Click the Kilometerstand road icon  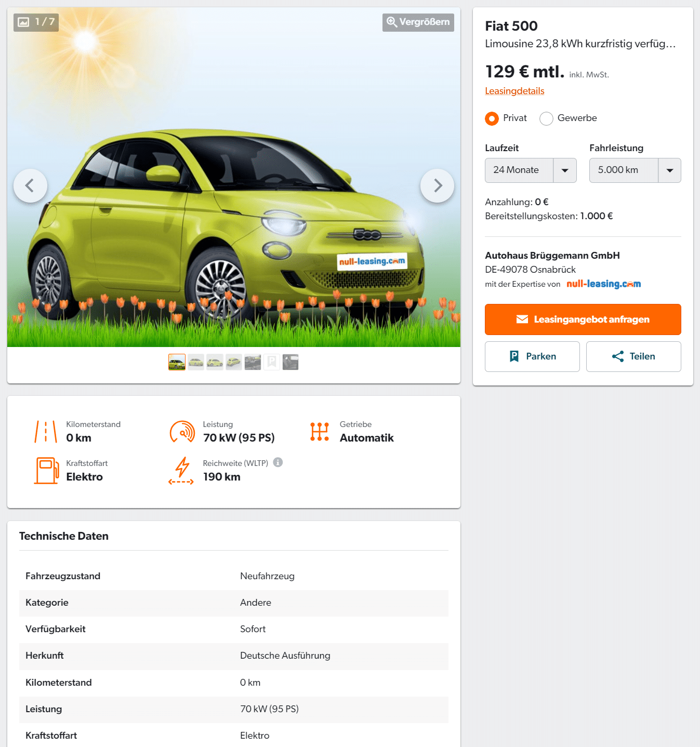click(46, 432)
